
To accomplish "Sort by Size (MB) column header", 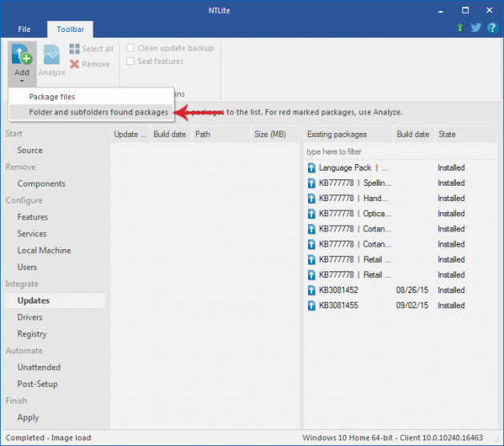I will (270, 135).
